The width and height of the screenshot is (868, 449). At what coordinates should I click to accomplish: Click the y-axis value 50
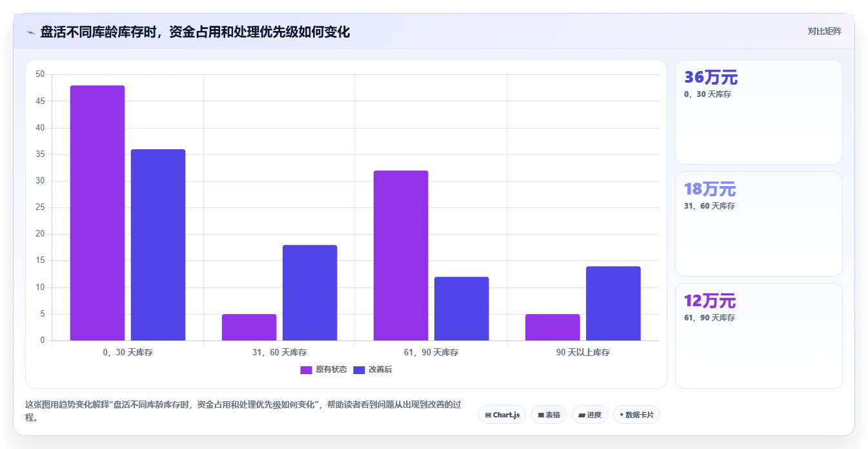(x=40, y=74)
